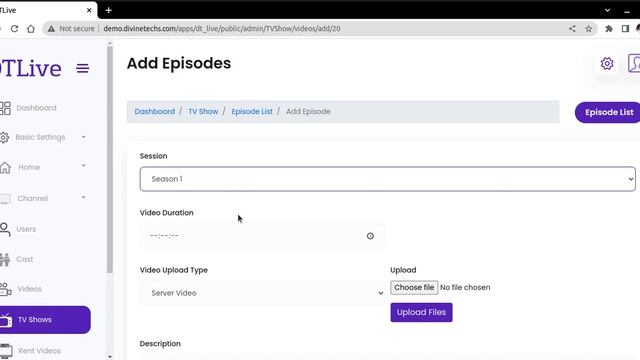This screenshot has width=640, height=360.
Task: Click the No file chosen text
Action: pos(465,287)
